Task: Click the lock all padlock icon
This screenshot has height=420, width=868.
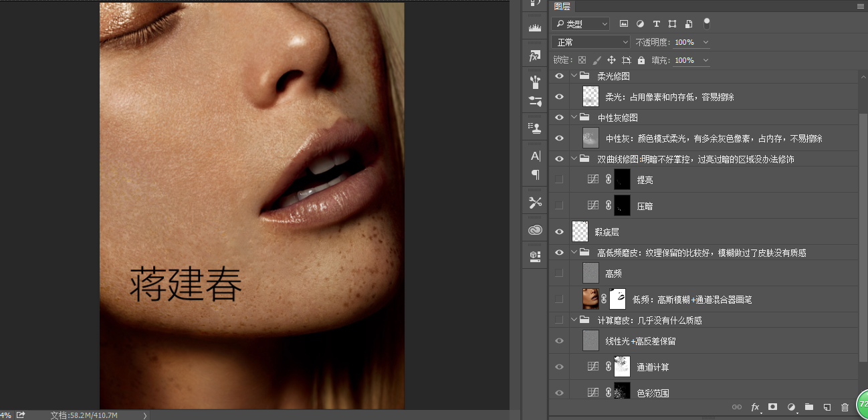Action: [641, 60]
